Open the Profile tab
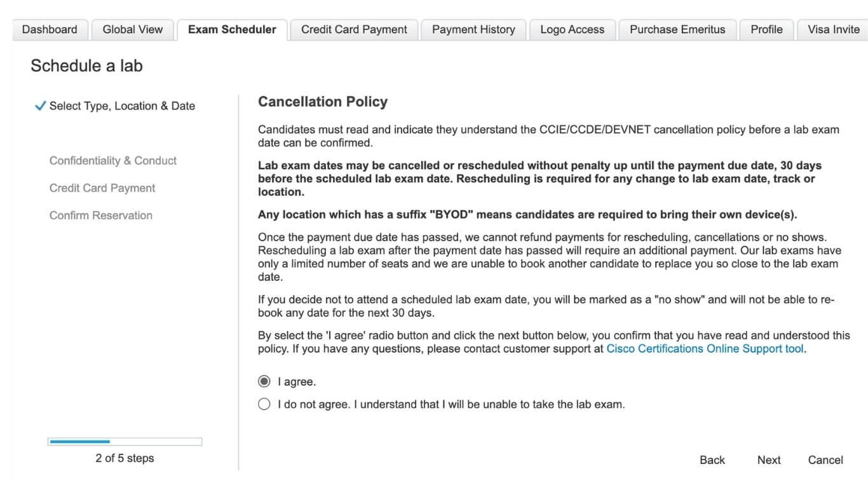 pyautogui.click(x=766, y=29)
